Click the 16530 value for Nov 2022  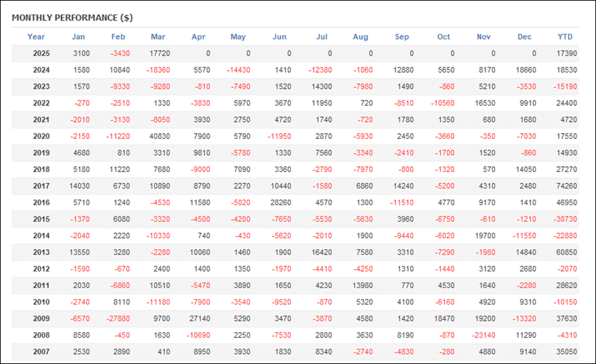(x=485, y=103)
